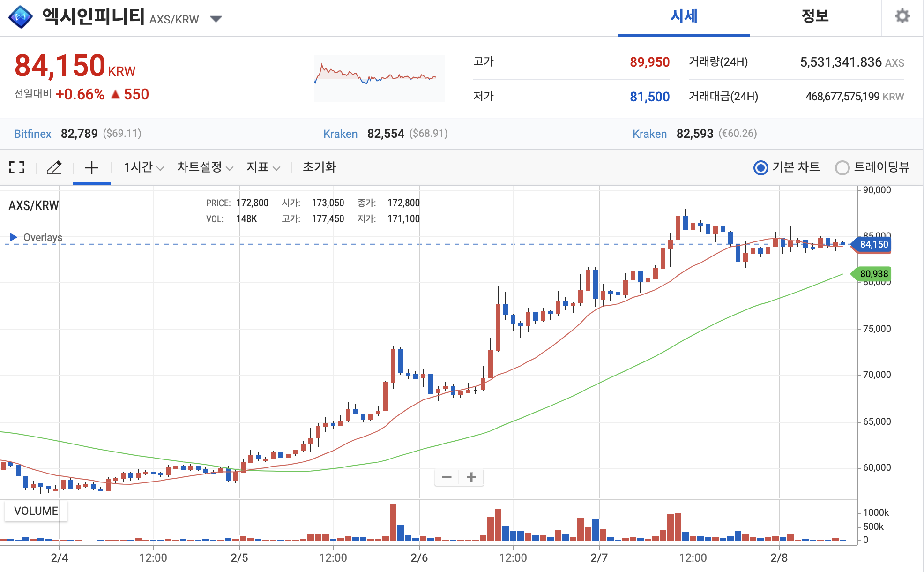Select the 기본 차트 radio button

(761, 167)
